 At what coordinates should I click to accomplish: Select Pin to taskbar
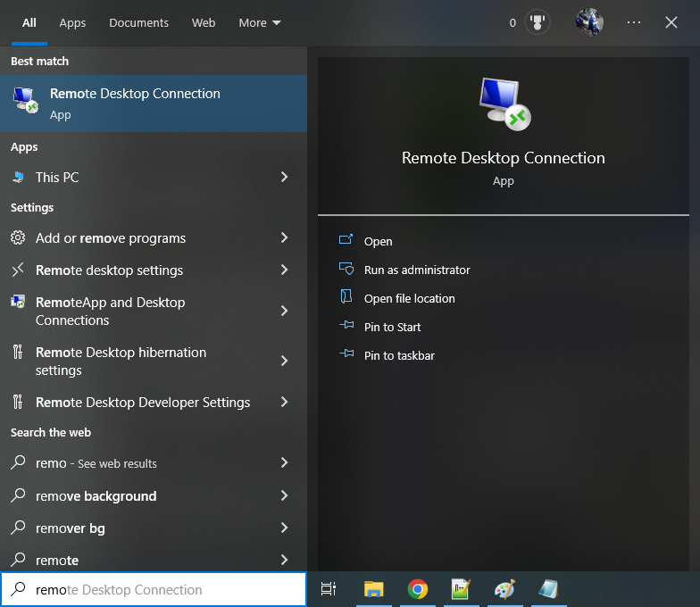coord(399,355)
